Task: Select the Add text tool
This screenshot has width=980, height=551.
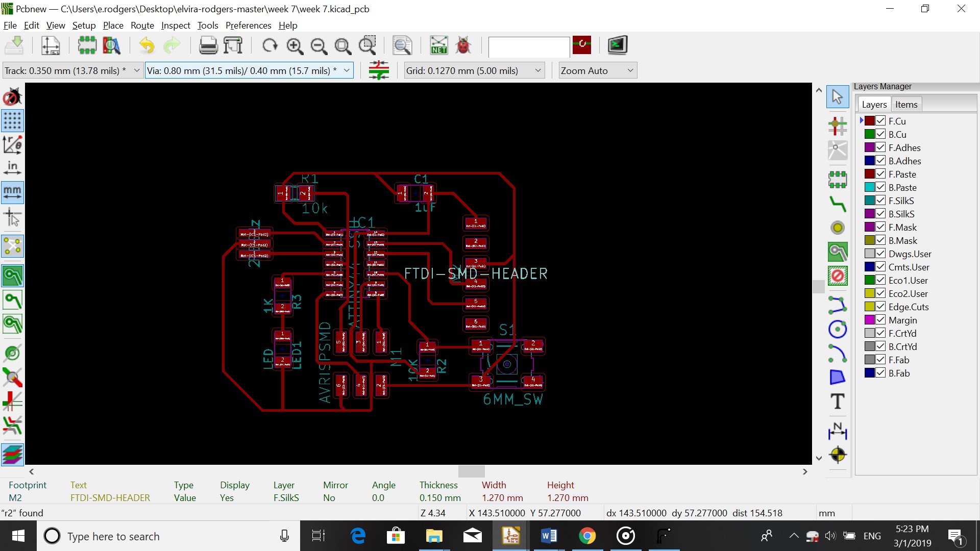Action: (837, 402)
